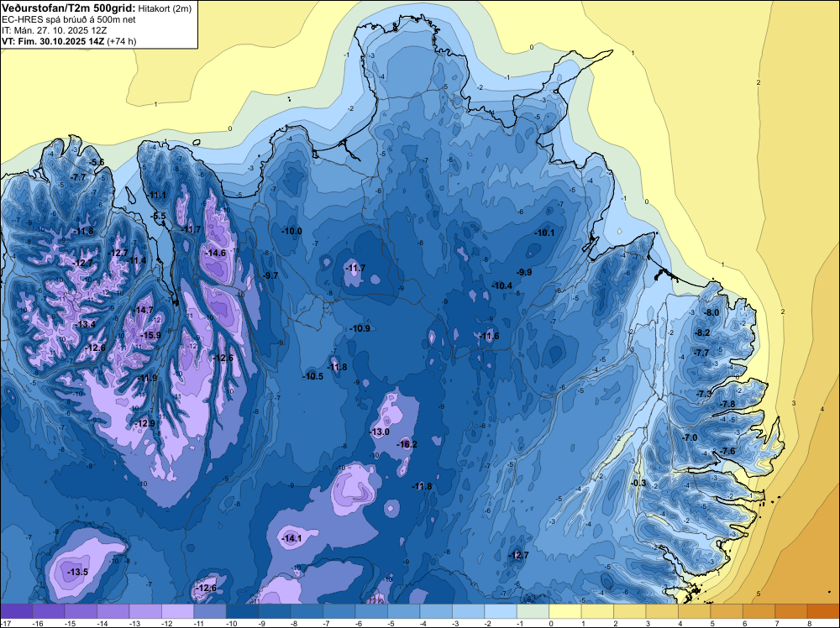
Task: Pick legend swatch between -1 and 0
Action: point(533,611)
